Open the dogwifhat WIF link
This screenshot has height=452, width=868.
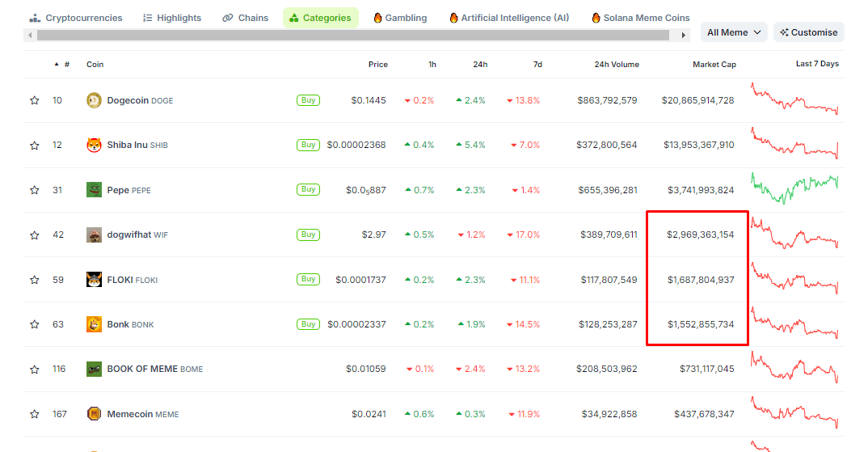pyautogui.click(x=137, y=234)
